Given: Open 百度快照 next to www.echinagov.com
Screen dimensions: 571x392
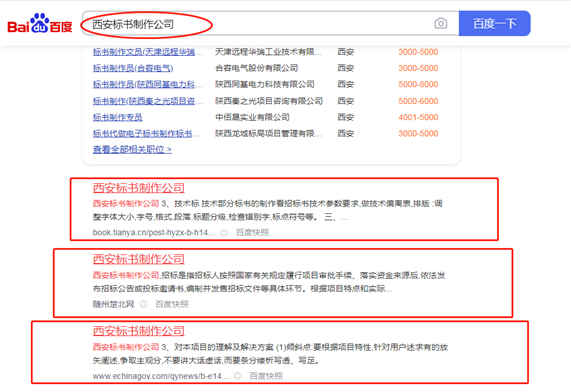Looking at the screenshot, I should tap(266, 376).
